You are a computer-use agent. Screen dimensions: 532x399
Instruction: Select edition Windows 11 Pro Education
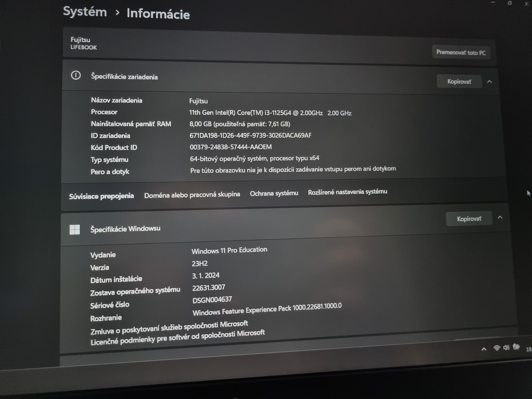point(229,251)
